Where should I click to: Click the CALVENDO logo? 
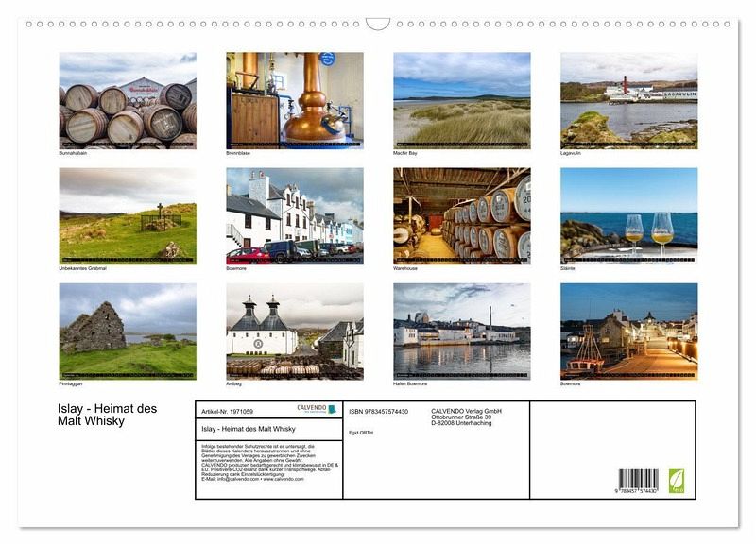pos(317,409)
